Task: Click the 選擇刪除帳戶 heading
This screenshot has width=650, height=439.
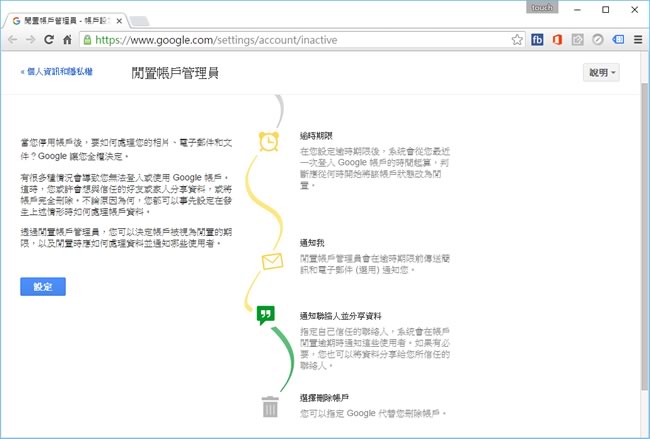Action: click(324, 398)
